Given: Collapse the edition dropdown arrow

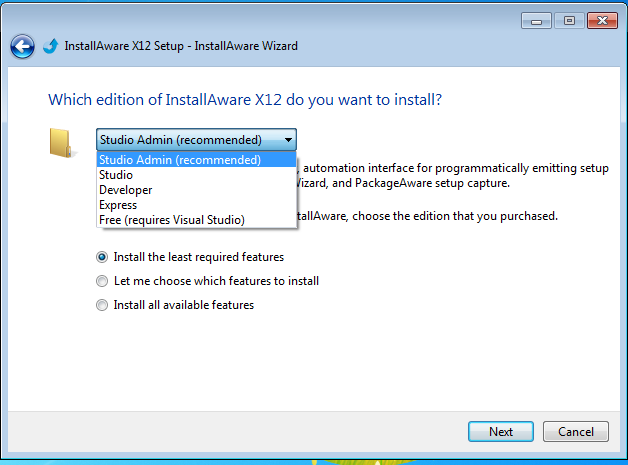Looking at the screenshot, I should coord(288,140).
